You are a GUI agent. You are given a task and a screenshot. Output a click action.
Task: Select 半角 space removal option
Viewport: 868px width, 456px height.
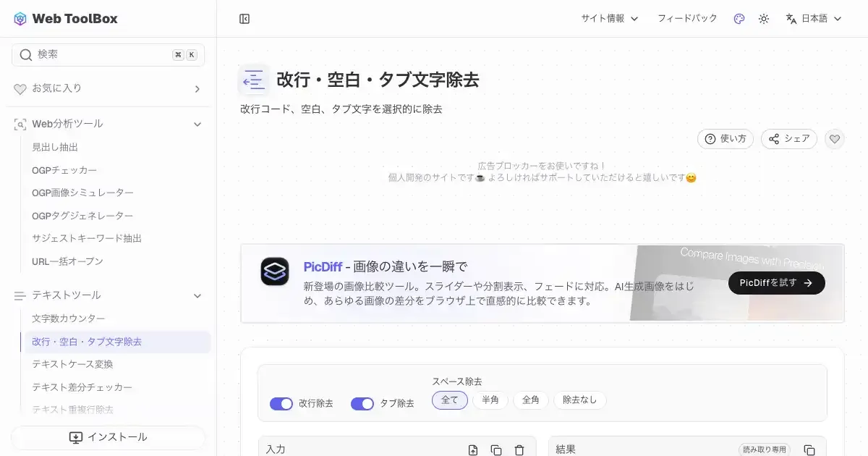(490, 400)
